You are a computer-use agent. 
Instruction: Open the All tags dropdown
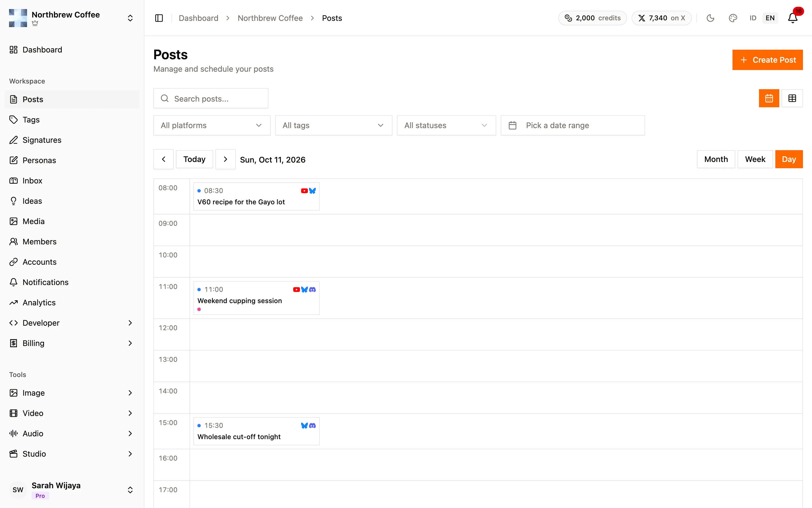[334, 125]
